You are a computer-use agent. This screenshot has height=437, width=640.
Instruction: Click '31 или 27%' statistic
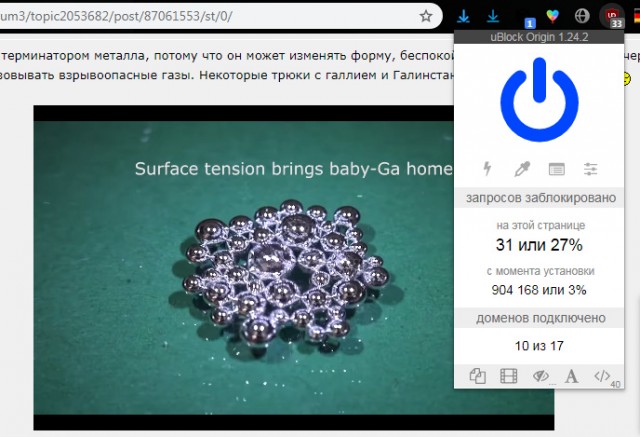click(539, 245)
